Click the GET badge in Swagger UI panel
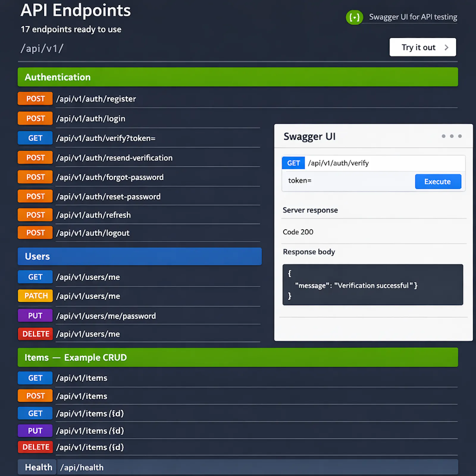 tap(293, 163)
